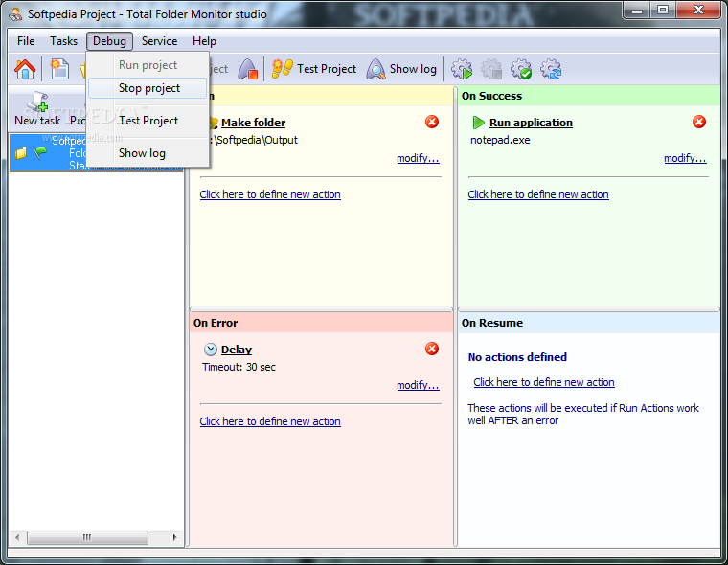Click modify link for Make folder
Viewport: 728px width, 565px height.
(418, 158)
